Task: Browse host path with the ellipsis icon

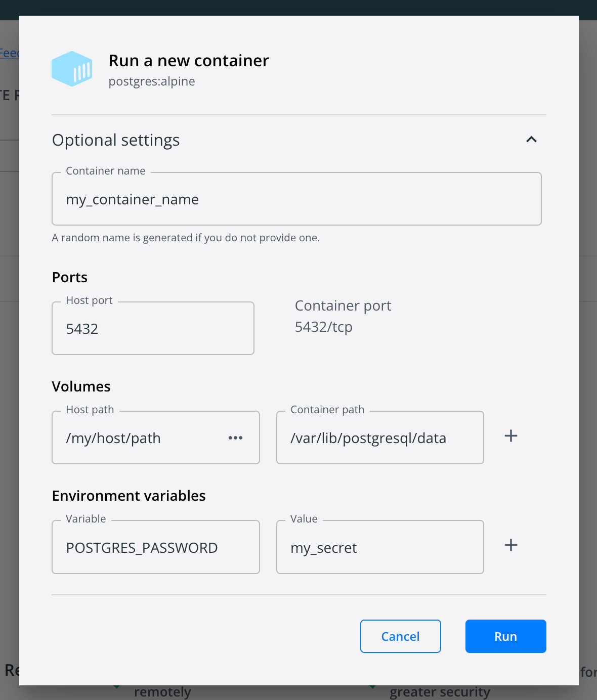Action: (x=235, y=438)
